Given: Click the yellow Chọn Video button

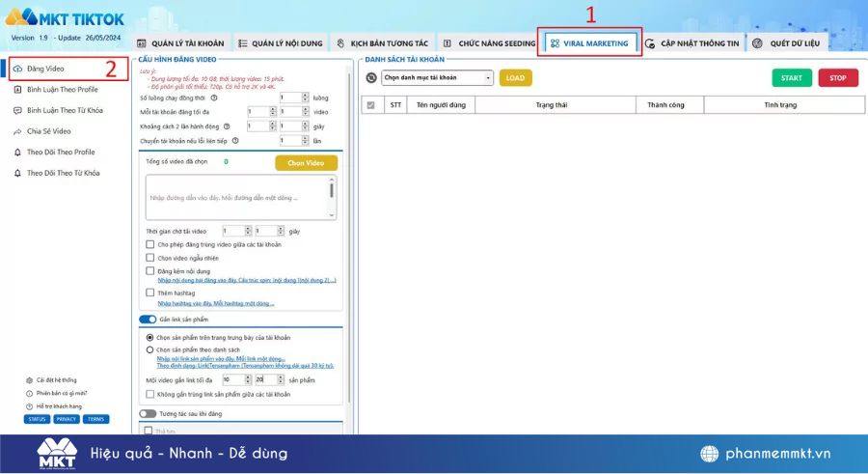Looking at the screenshot, I should 306,163.
